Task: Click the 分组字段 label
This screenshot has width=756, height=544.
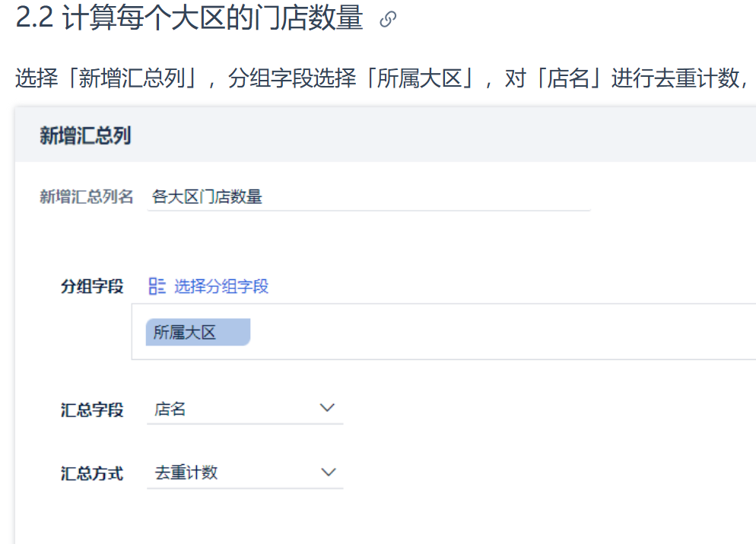Action: pyautogui.click(x=92, y=286)
